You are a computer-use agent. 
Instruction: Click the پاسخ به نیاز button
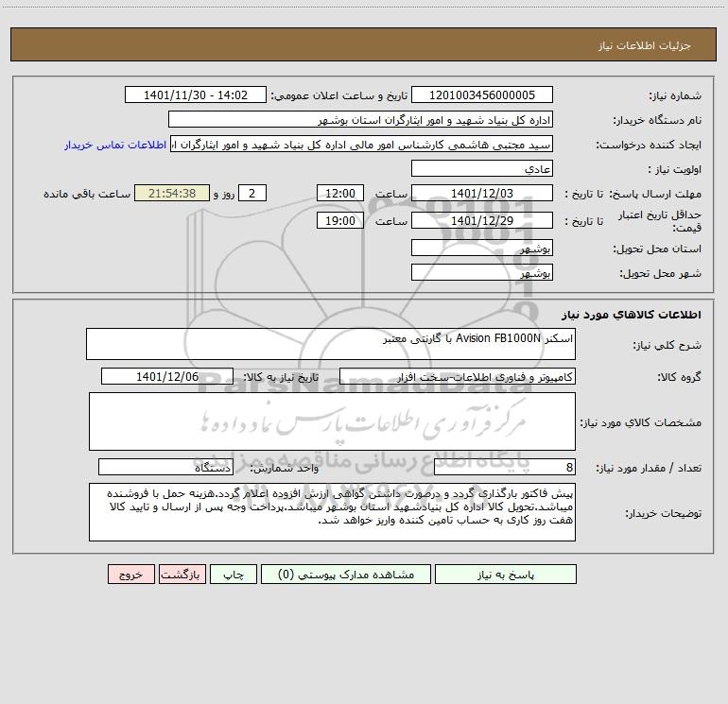(x=506, y=574)
